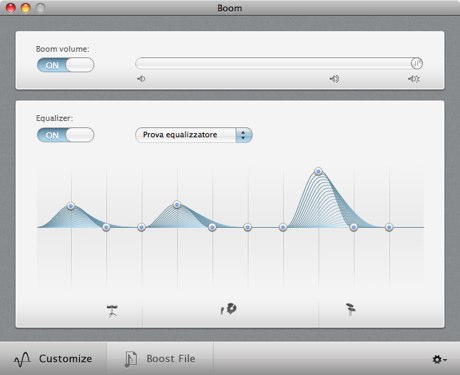The image size is (460, 375).
Task: Click the low volume speaker icon
Action: [141, 79]
